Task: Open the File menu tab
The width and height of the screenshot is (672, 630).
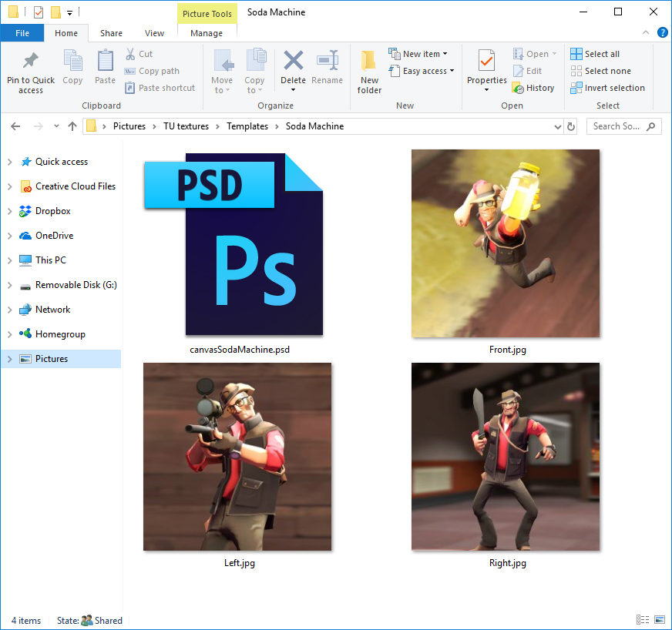Action: 22,33
